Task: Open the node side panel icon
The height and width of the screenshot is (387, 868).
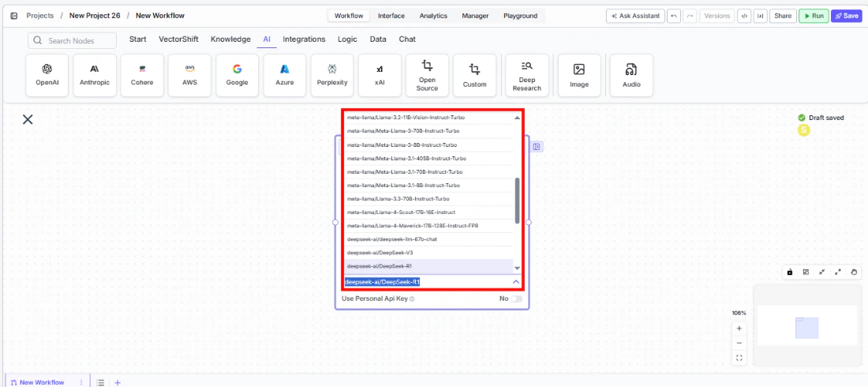Action: [x=537, y=147]
